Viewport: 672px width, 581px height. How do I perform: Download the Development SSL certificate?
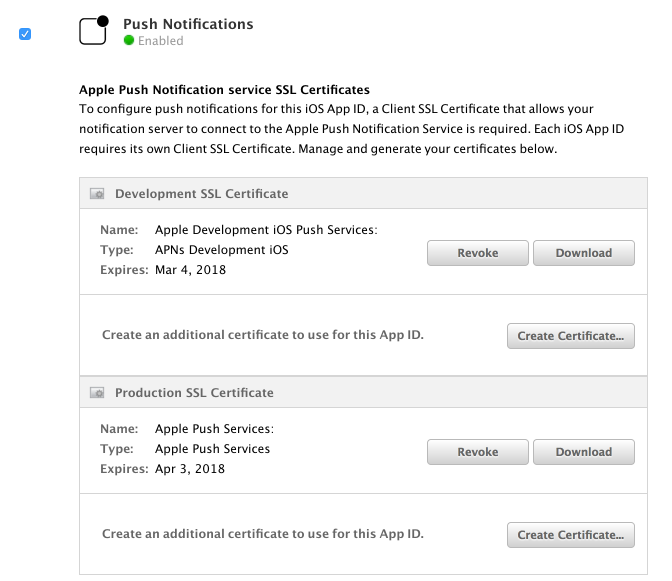[x=584, y=253]
